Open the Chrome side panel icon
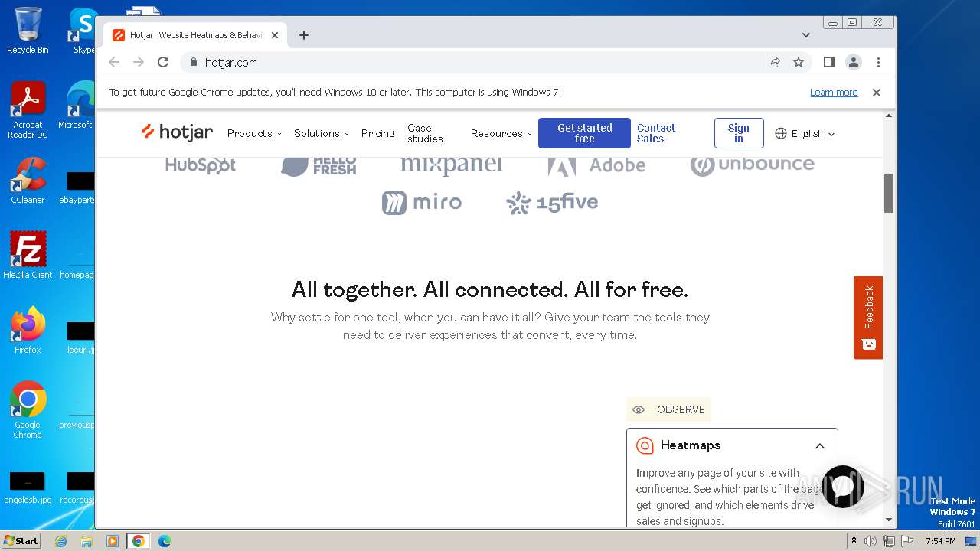 (x=828, y=62)
